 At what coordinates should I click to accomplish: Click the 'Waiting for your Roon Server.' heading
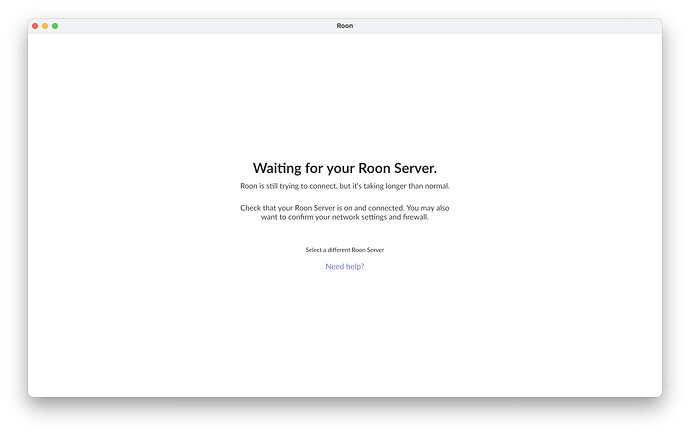pos(345,168)
